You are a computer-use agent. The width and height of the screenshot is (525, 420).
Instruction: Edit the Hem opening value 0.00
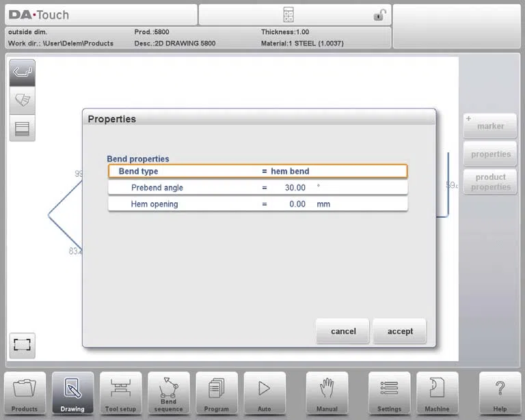click(x=258, y=204)
